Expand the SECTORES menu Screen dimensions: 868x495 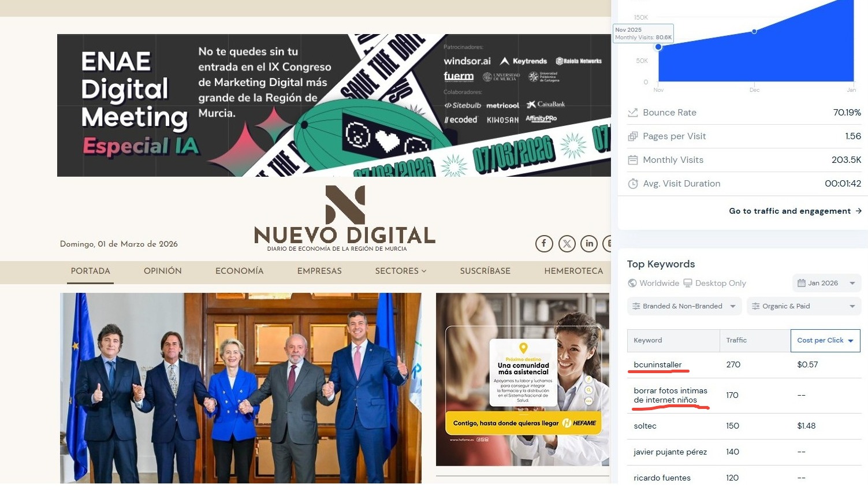[400, 271]
